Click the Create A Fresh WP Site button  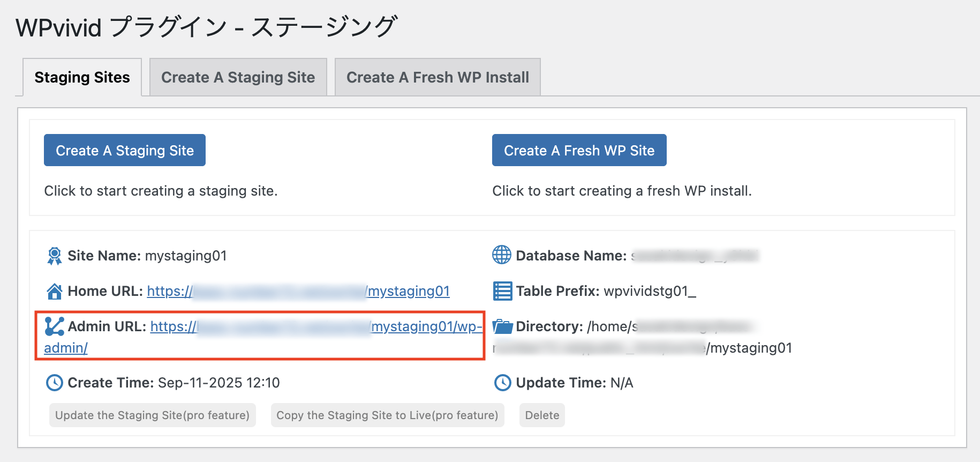(x=579, y=150)
